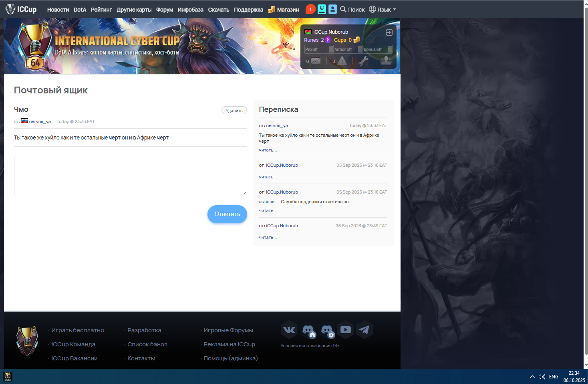The image size is (588, 384).
Task: Open Игровые Форумы footer link
Action: click(228, 330)
